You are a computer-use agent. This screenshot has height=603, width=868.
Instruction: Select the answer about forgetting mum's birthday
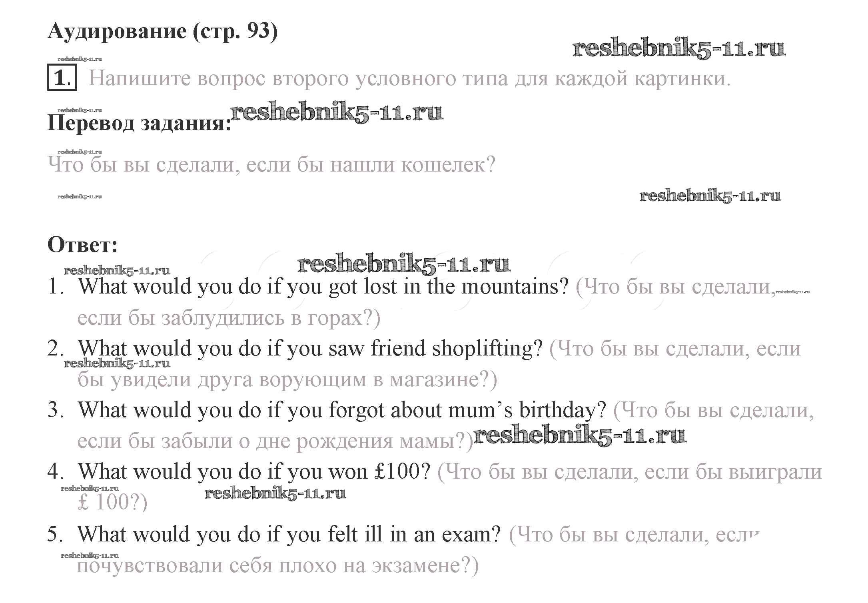click(x=342, y=410)
